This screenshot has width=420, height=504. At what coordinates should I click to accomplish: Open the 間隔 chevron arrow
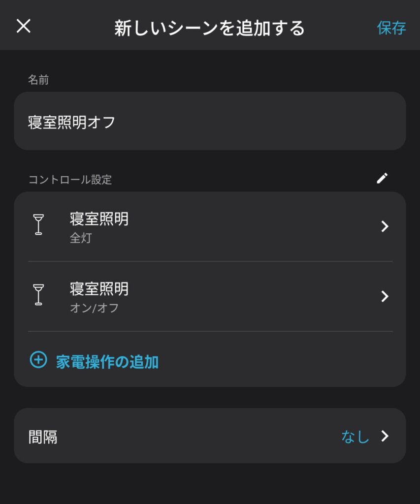coord(385,436)
